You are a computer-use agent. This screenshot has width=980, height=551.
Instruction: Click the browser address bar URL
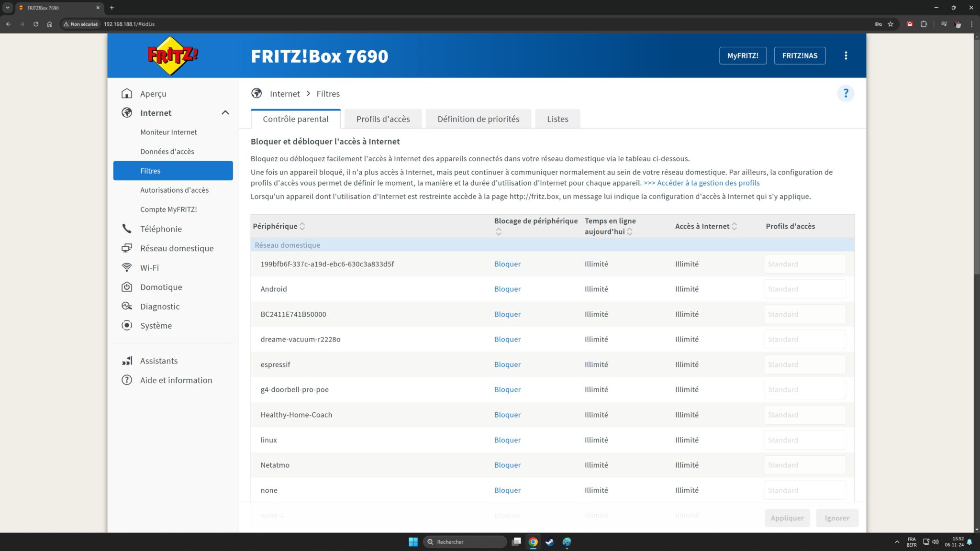[x=129, y=24]
